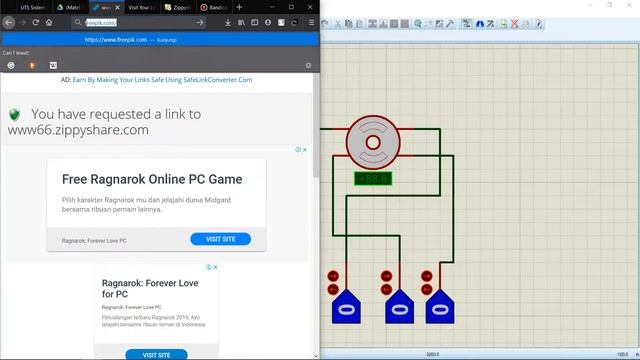This screenshot has height=360, width=640.
Task: Click Proteus Zoom magnifier toolbar icon
Action: coord(417,24)
